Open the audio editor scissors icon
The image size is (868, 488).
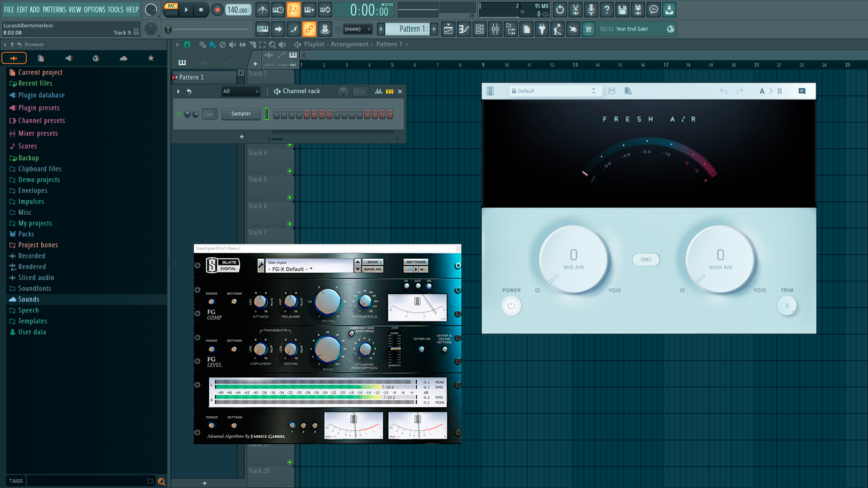tap(576, 10)
